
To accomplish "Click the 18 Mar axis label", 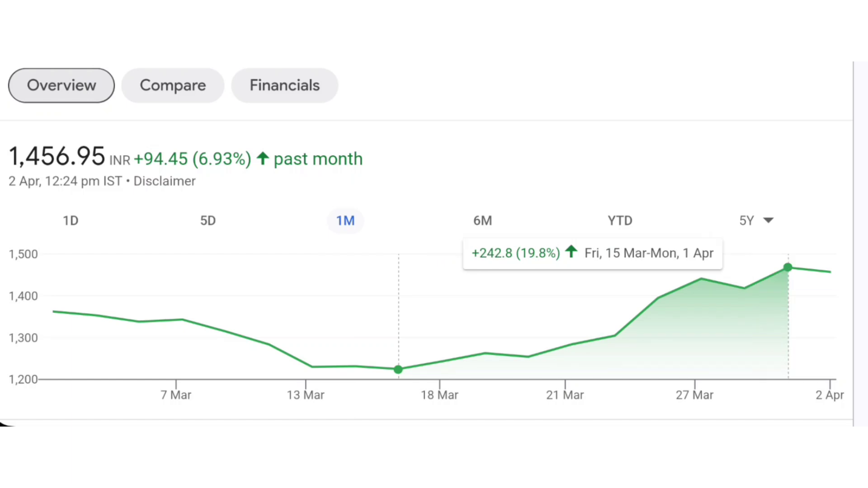I will tap(439, 395).
